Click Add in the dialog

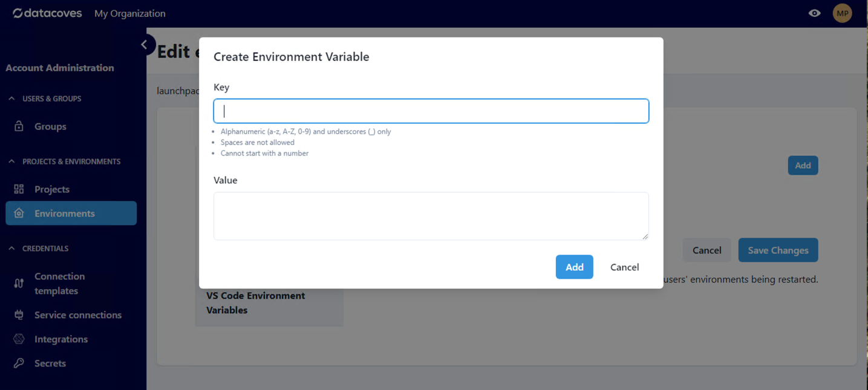(575, 267)
